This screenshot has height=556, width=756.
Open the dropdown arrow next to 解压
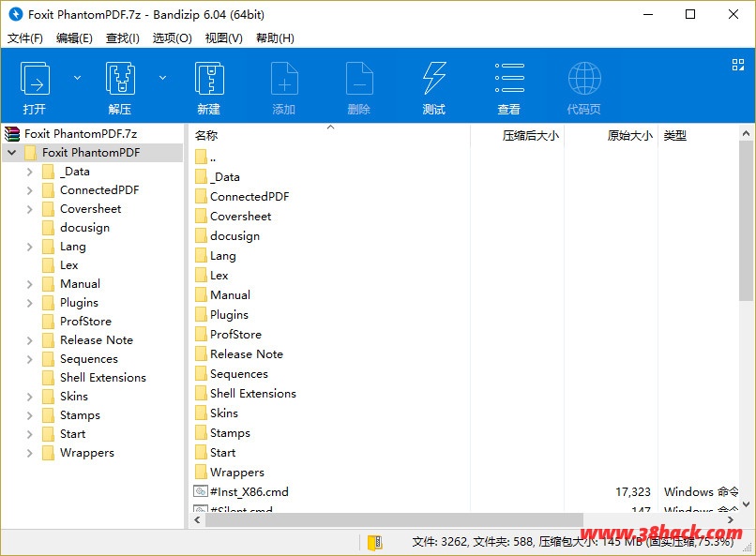[x=163, y=78]
